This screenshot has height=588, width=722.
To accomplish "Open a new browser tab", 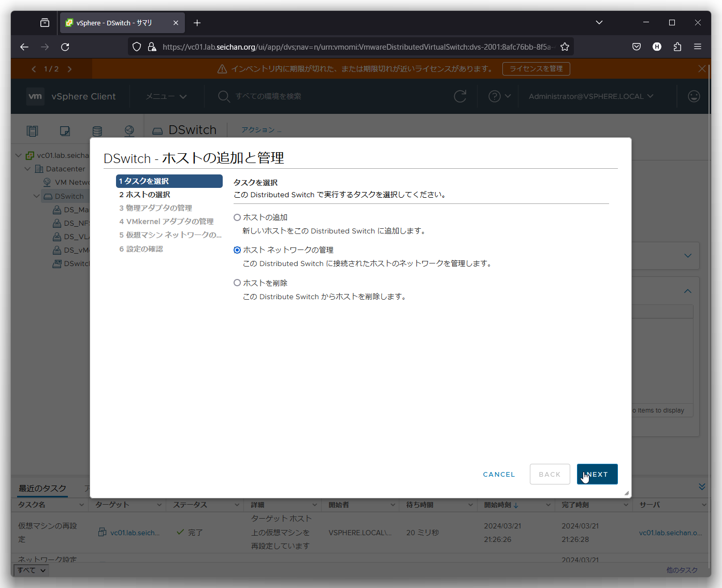I will [197, 23].
